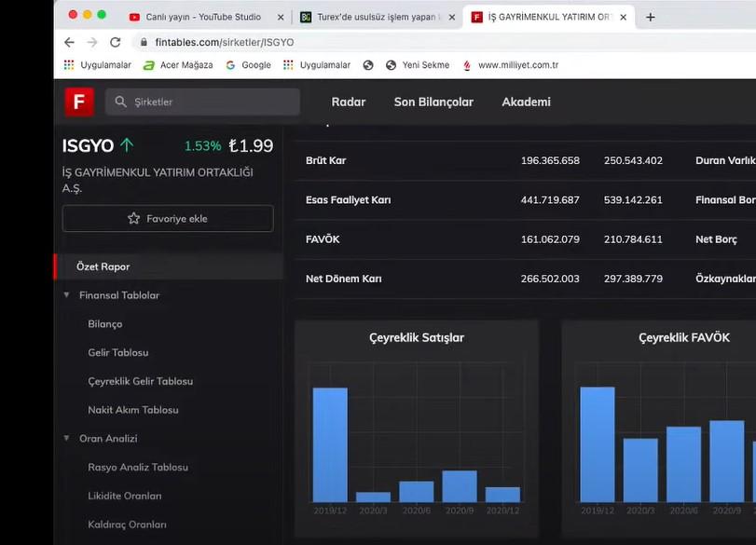Click the FAVÖK table row label
Screen dimensions: 756x545
pos(323,239)
